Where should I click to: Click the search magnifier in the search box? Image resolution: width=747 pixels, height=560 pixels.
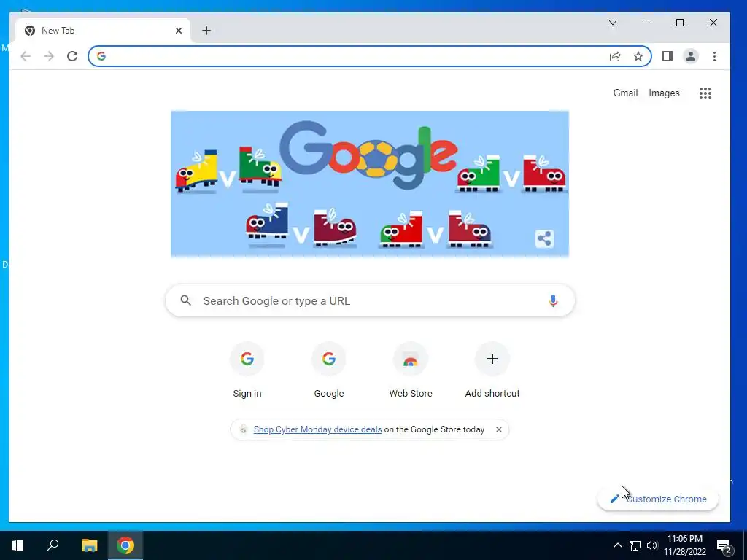[x=186, y=300]
